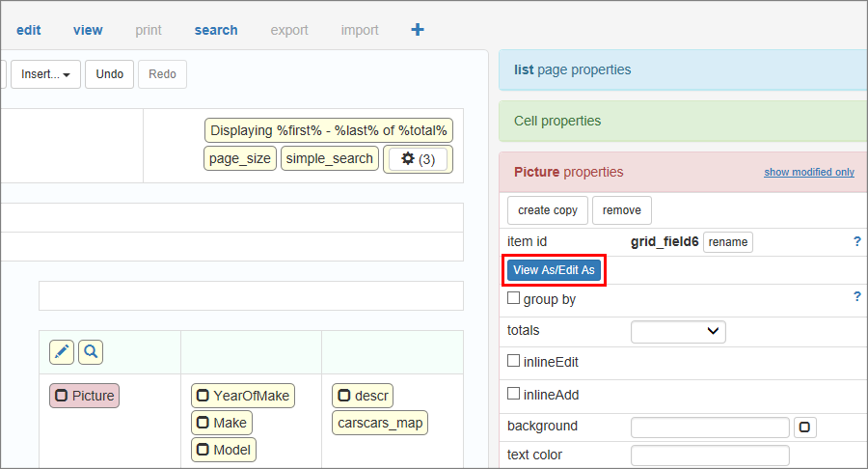Viewport: 868px width, 469px height.
Task: Click the help question mark beside group by
Action: (x=856, y=297)
